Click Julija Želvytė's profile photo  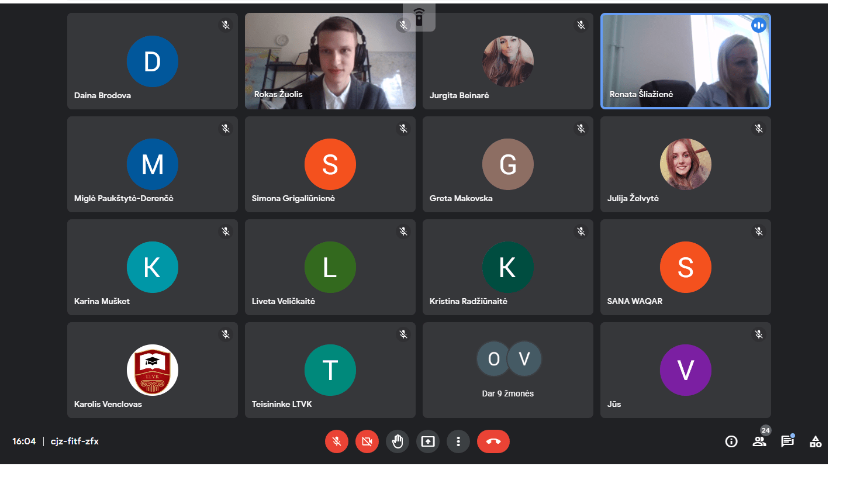(686, 164)
